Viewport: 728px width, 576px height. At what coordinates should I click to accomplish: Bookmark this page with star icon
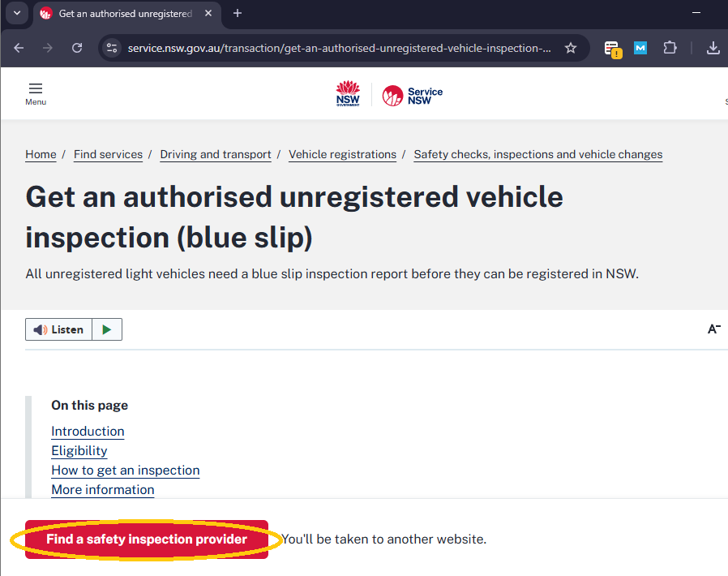(x=571, y=48)
